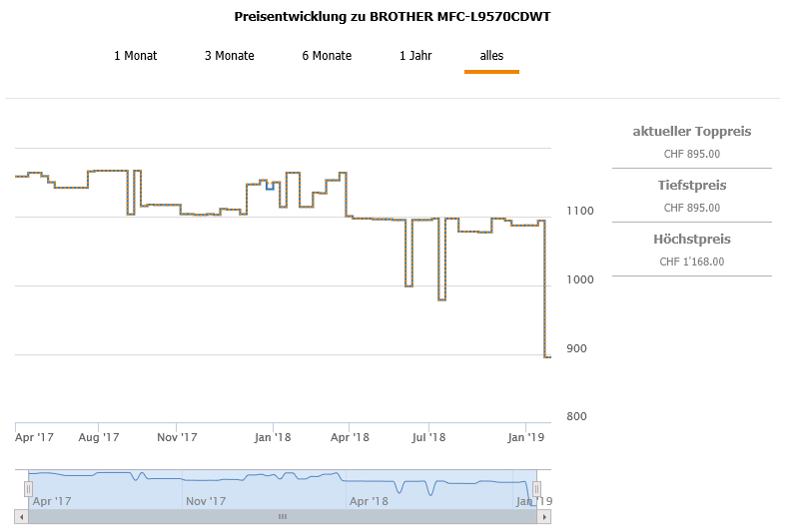Click the Tiefstpreis CHF 895.00 value
This screenshot has width=789, height=532.
point(692,208)
